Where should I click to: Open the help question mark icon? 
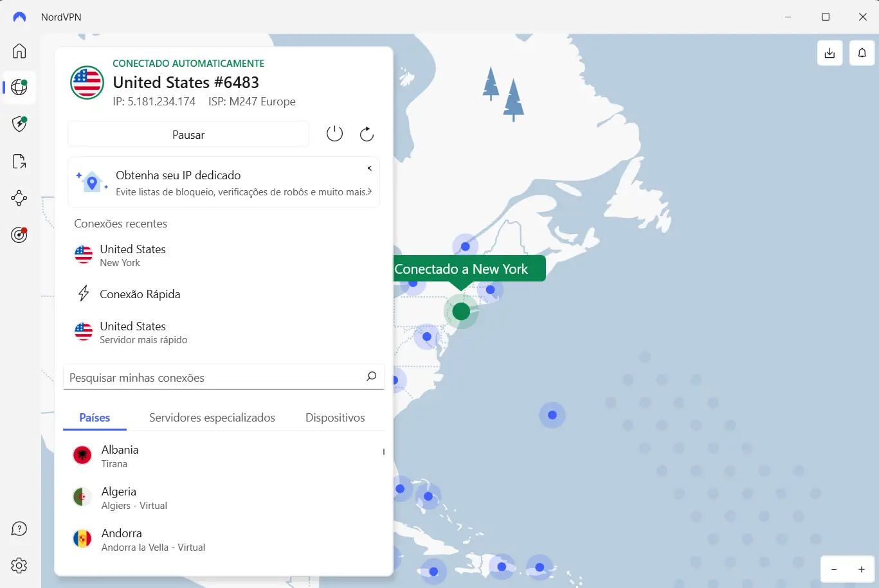(x=19, y=529)
